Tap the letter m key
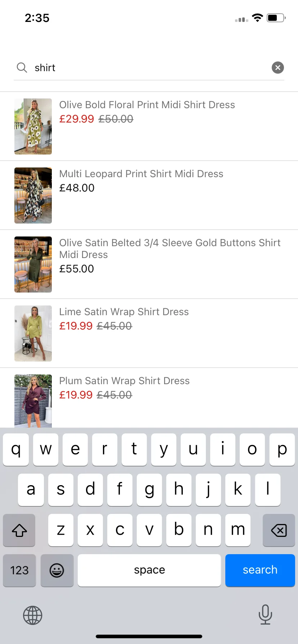 (238, 530)
